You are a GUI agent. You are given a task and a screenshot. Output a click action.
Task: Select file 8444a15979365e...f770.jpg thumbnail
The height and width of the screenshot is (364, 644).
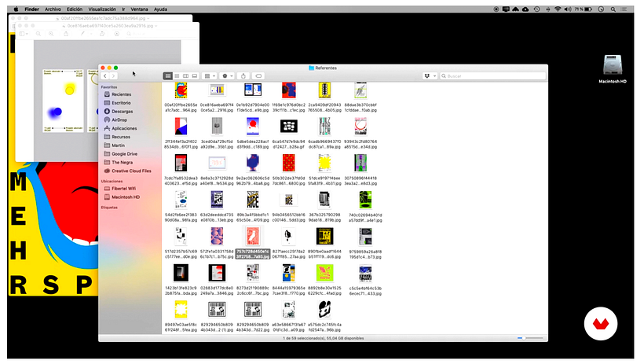pos(289,273)
